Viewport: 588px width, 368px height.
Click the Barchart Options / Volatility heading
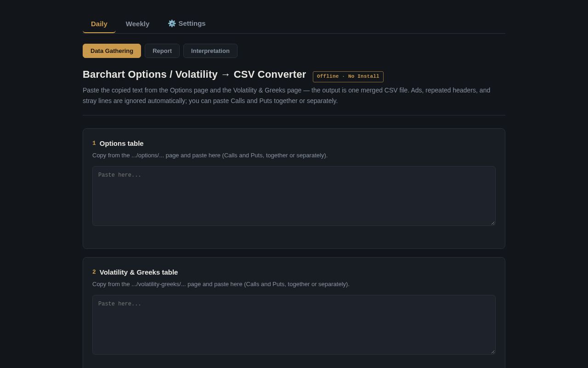coord(194,75)
